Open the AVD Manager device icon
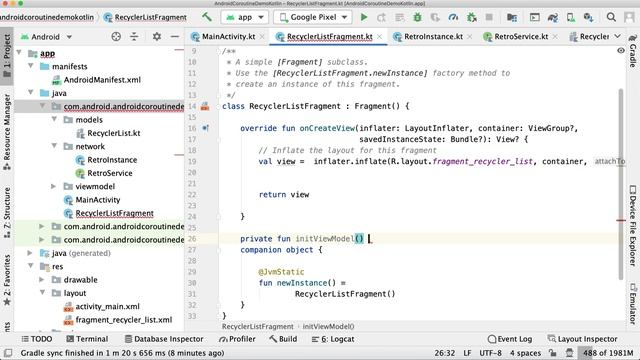The height and width of the screenshot is (360, 640). pos(571,17)
